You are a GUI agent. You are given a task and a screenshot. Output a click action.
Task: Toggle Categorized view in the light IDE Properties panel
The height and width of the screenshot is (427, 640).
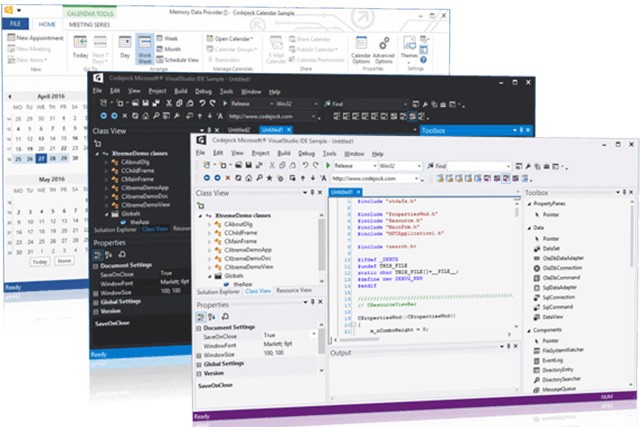click(201, 316)
